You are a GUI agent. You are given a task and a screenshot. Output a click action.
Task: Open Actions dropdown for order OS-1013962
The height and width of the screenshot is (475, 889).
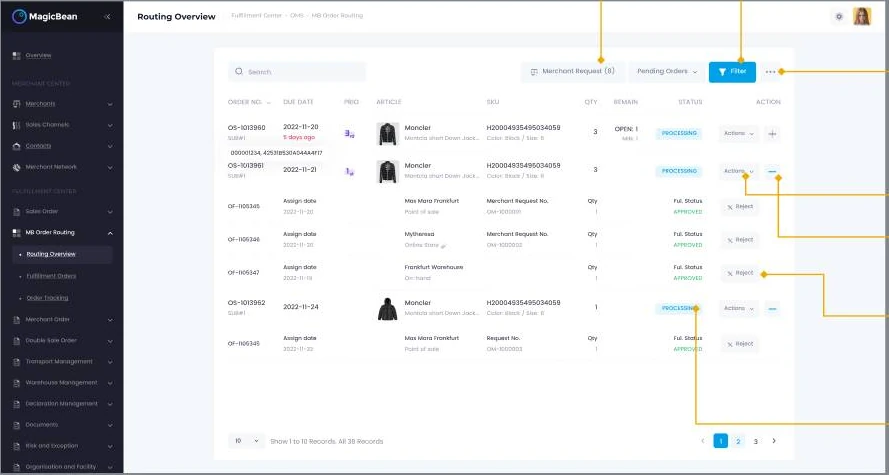[x=738, y=309]
